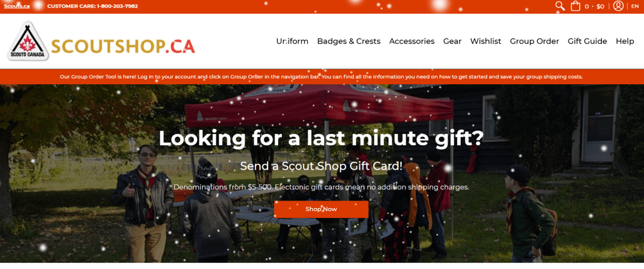Click the Shop Now button
This screenshot has width=644, height=269.
click(321, 209)
